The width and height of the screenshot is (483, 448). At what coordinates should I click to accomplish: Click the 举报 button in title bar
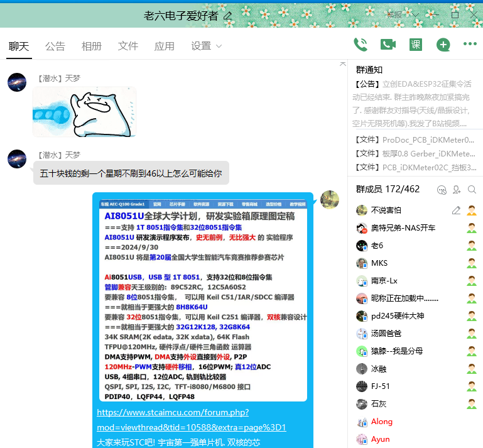point(394,15)
